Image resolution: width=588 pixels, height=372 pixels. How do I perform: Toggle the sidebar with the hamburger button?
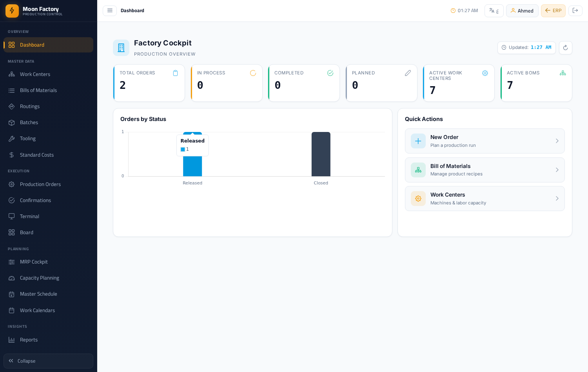point(110,11)
